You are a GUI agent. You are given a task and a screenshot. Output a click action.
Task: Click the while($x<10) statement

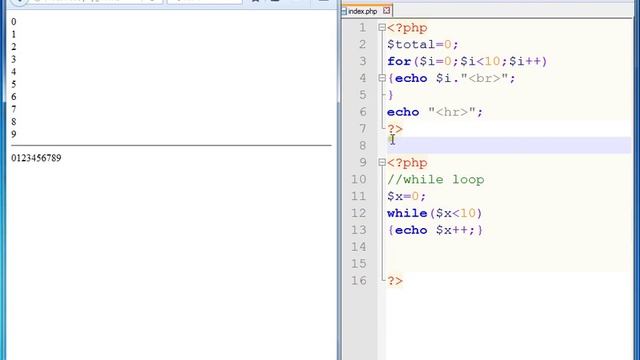tap(435, 213)
